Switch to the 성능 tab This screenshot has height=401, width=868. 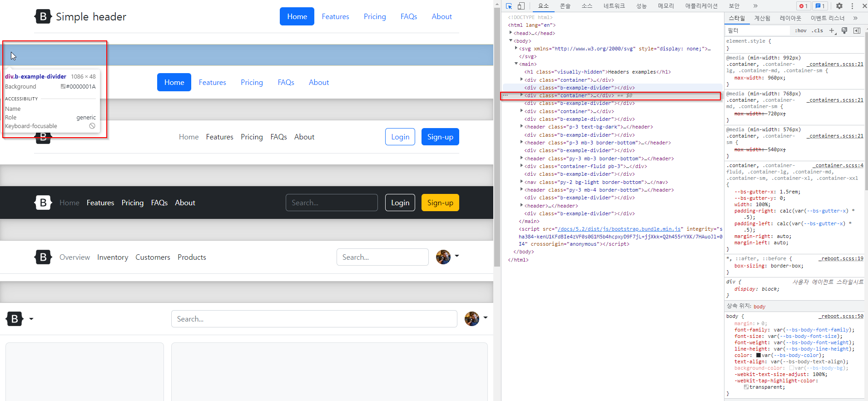click(641, 6)
